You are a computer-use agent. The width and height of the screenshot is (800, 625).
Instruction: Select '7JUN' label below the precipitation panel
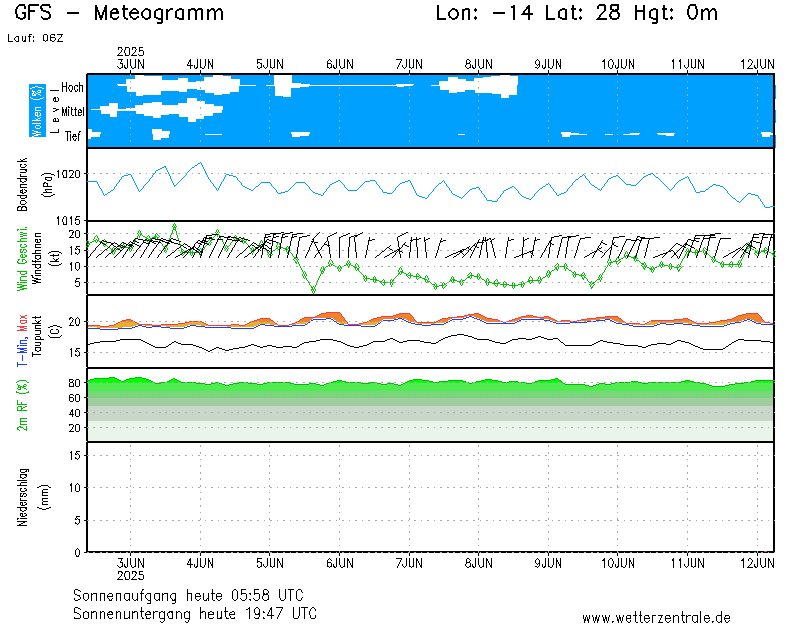click(409, 563)
